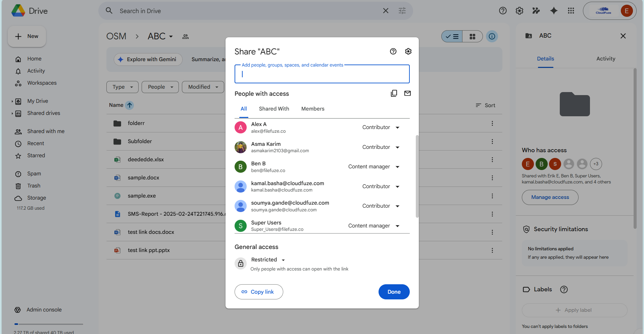Email people with access via the envelope icon

(407, 93)
